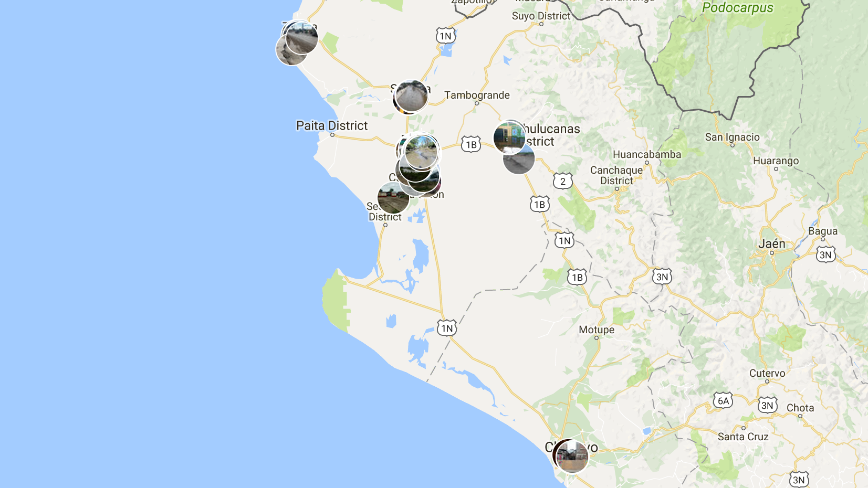Click the Jaén city label
Viewport: 868px width, 488px height.
[771, 244]
